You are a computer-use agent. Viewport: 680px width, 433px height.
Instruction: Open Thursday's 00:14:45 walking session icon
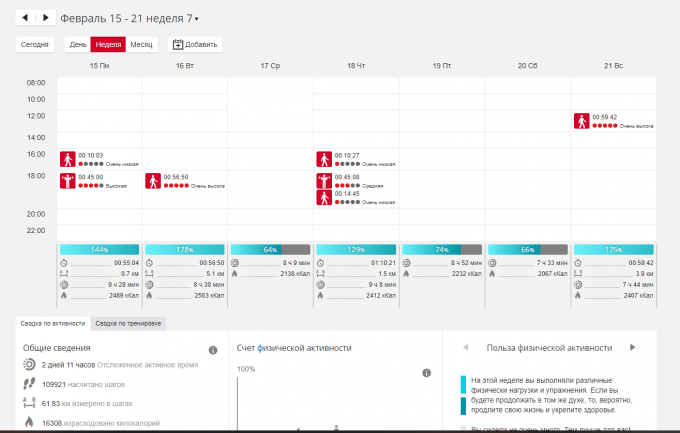[x=324, y=197]
